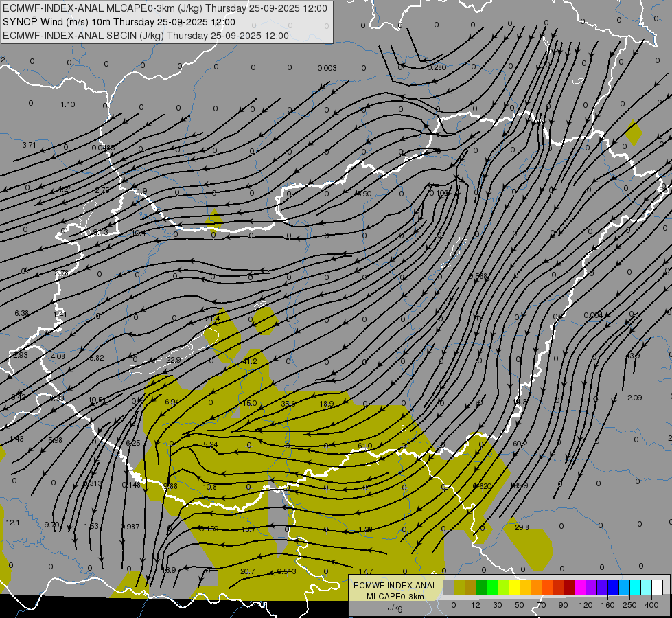This screenshot has height=618, width=672.
Task: Click the map value '0.987'
Action: [130, 526]
